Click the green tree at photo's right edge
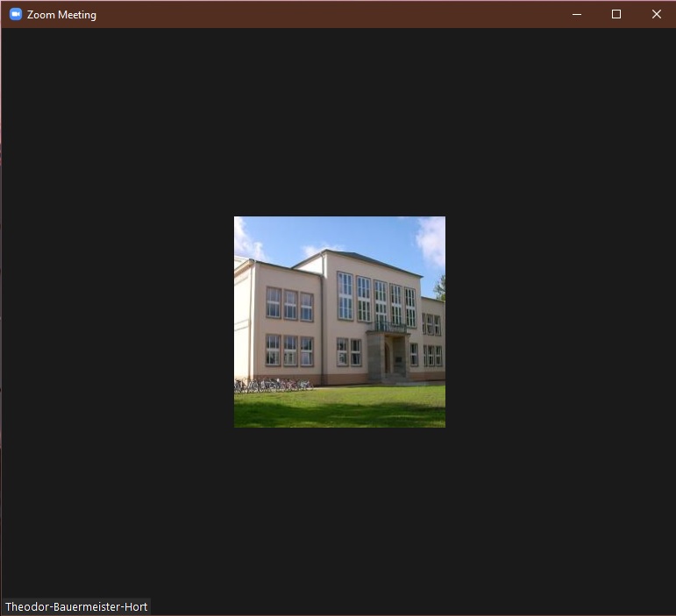The height and width of the screenshot is (616, 676). [440, 287]
